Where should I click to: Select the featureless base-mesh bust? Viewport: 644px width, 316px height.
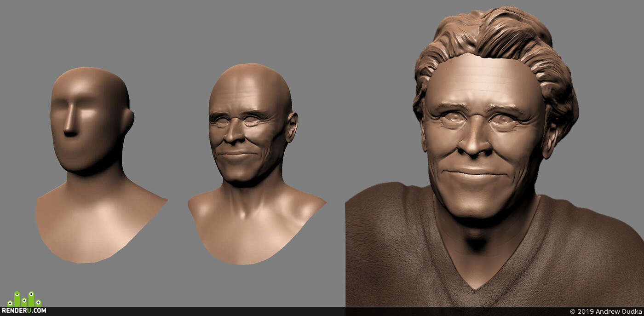pyautogui.click(x=101, y=165)
